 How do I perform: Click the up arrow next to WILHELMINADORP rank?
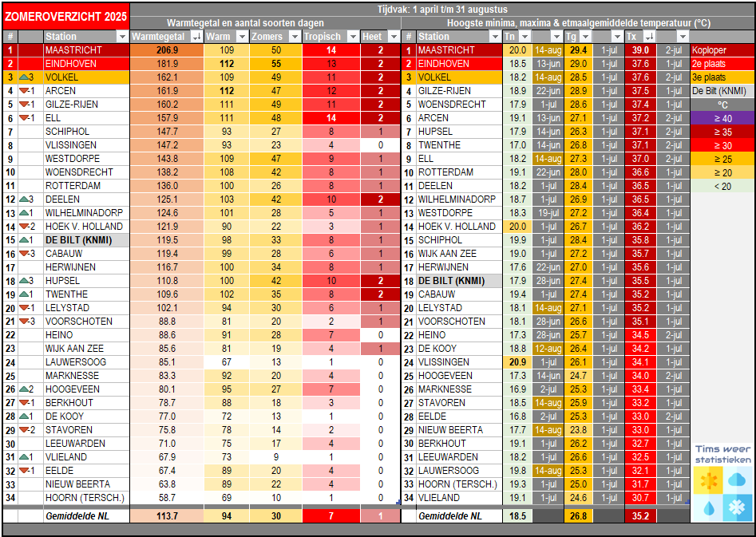(x=24, y=213)
